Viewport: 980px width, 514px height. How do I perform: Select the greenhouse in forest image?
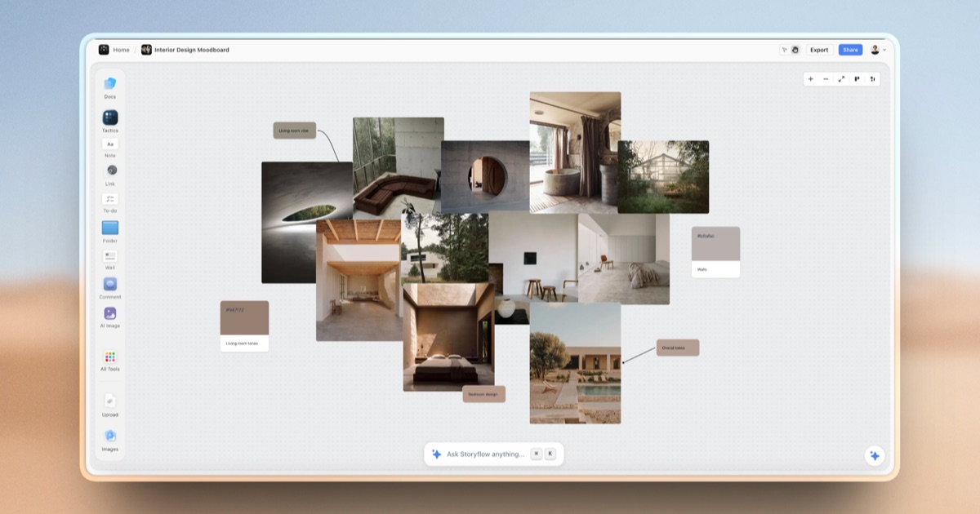[663, 177]
